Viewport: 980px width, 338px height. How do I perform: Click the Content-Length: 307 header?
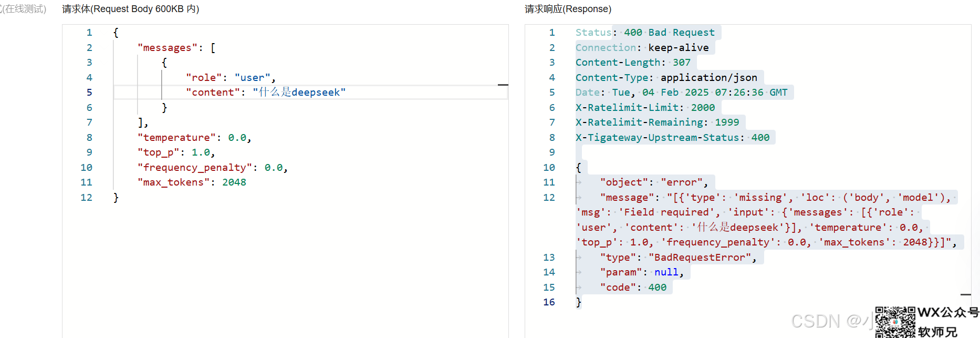tap(633, 63)
